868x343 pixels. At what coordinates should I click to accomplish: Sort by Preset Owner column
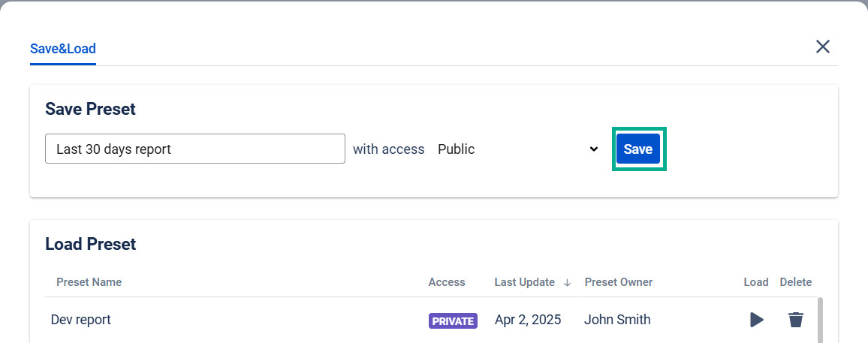(618, 282)
